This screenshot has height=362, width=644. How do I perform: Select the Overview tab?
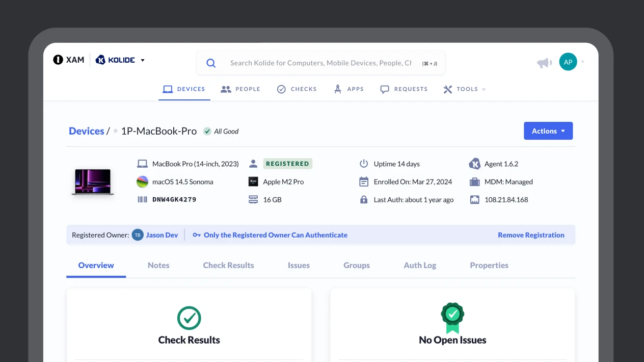pyautogui.click(x=96, y=265)
